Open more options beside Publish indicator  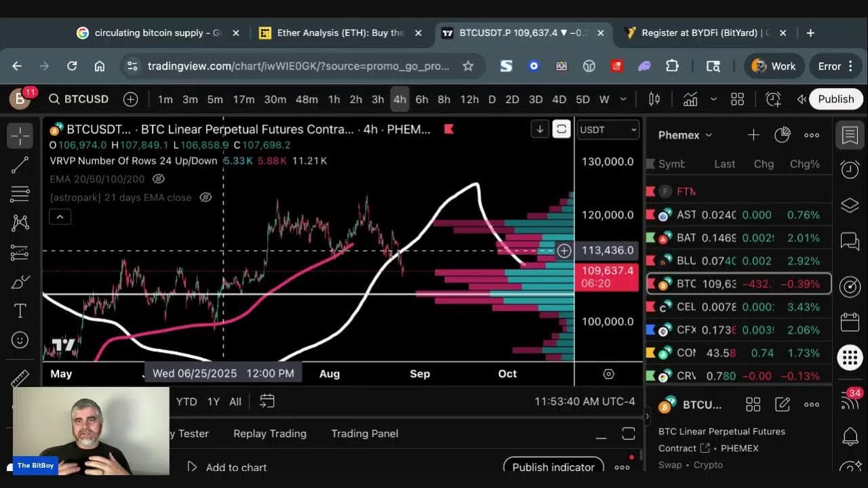pyautogui.click(x=622, y=467)
